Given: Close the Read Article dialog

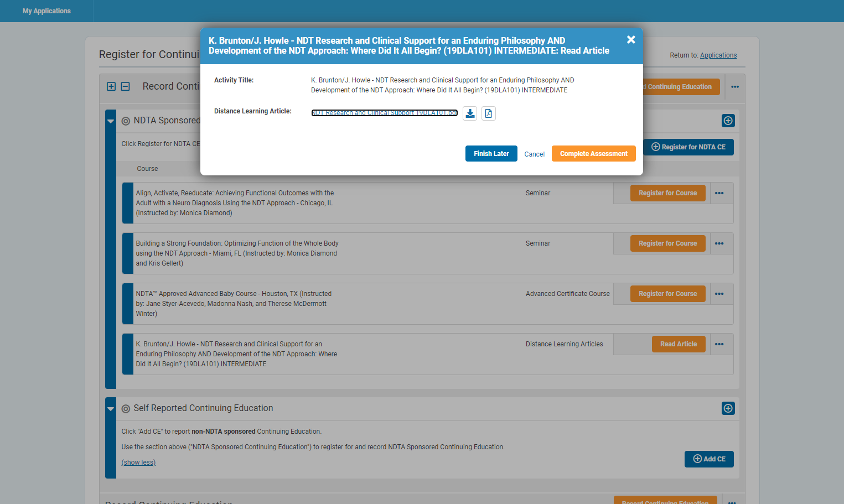Looking at the screenshot, I should 631,40.
